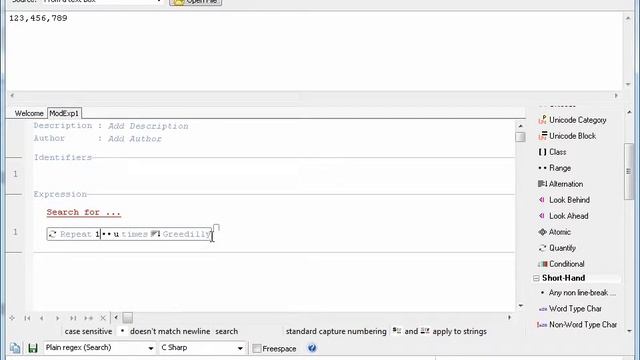Insert a Class element from the sidebar
This screenshot has width=640, height=360.
click(552, 152)
